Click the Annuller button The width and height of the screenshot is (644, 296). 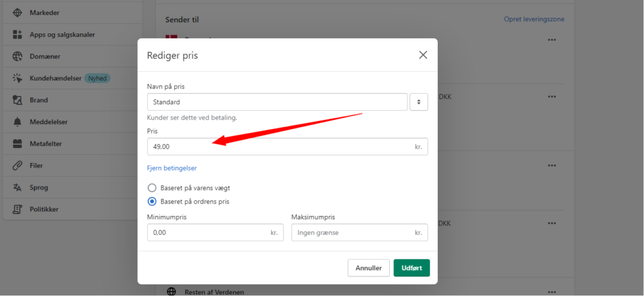(x=369, y=268)
